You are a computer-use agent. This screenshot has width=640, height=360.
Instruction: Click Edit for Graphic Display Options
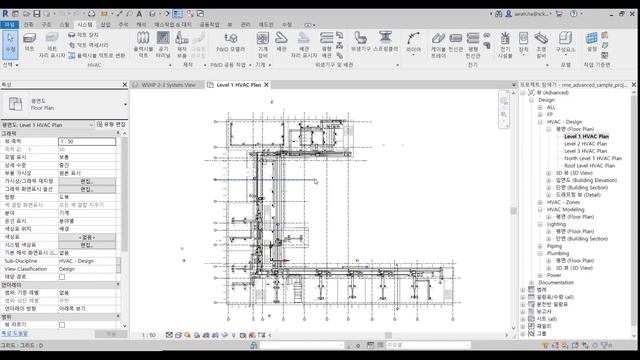click(x=87, y=189)
